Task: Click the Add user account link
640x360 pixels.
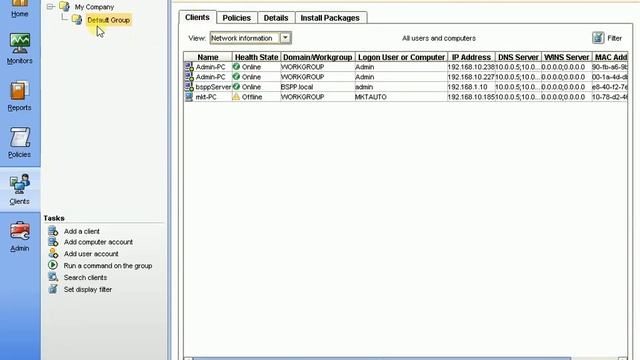Action: tap(91, 254)
